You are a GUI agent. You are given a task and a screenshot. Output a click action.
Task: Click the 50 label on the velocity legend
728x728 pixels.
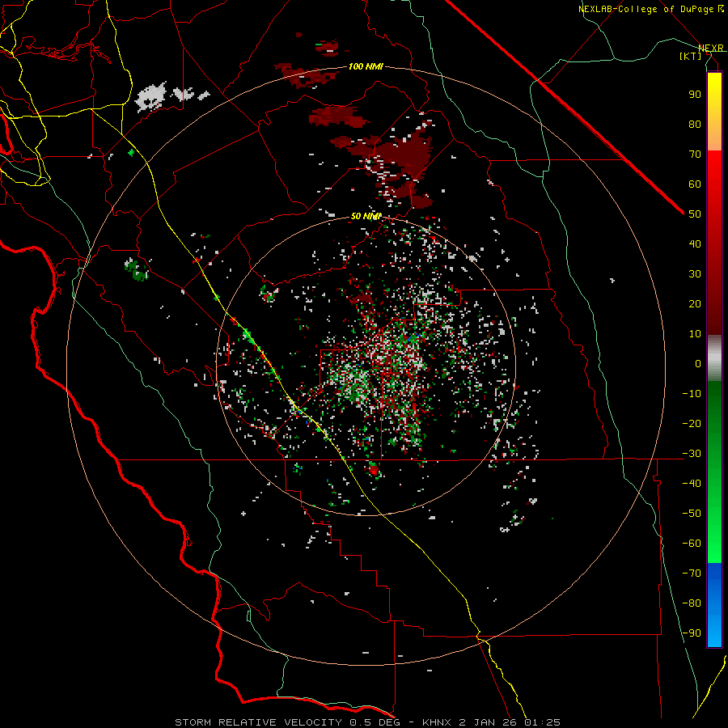pyautogui.click(x=695, y=214)
